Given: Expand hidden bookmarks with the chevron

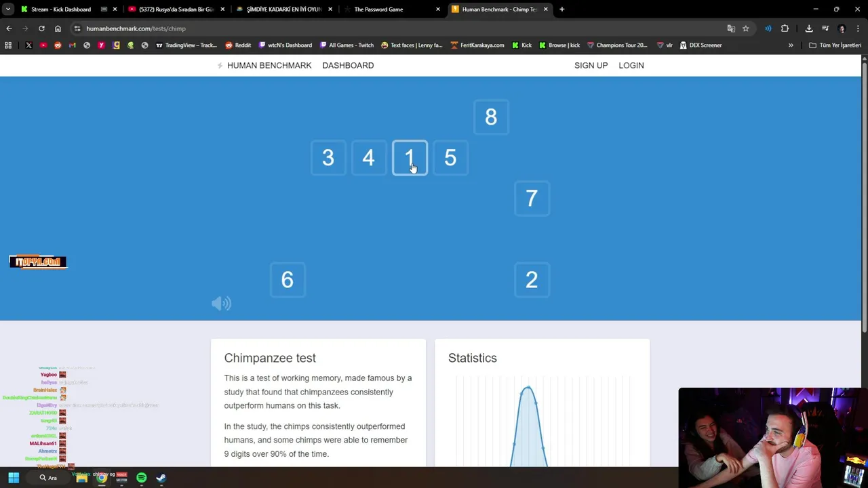Looking at the screenshot, I should [x=791, y=45].
